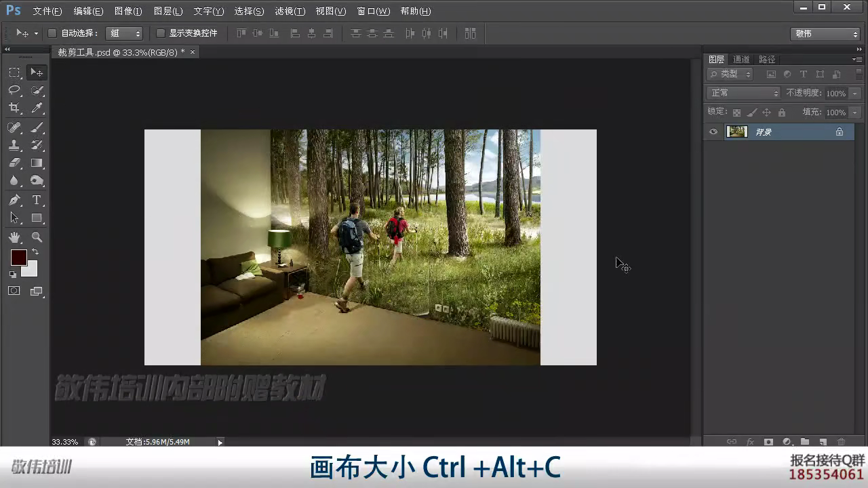Open the 不透明度 slider arrow
Screen dimensions: 868x488
coord(854,94)
